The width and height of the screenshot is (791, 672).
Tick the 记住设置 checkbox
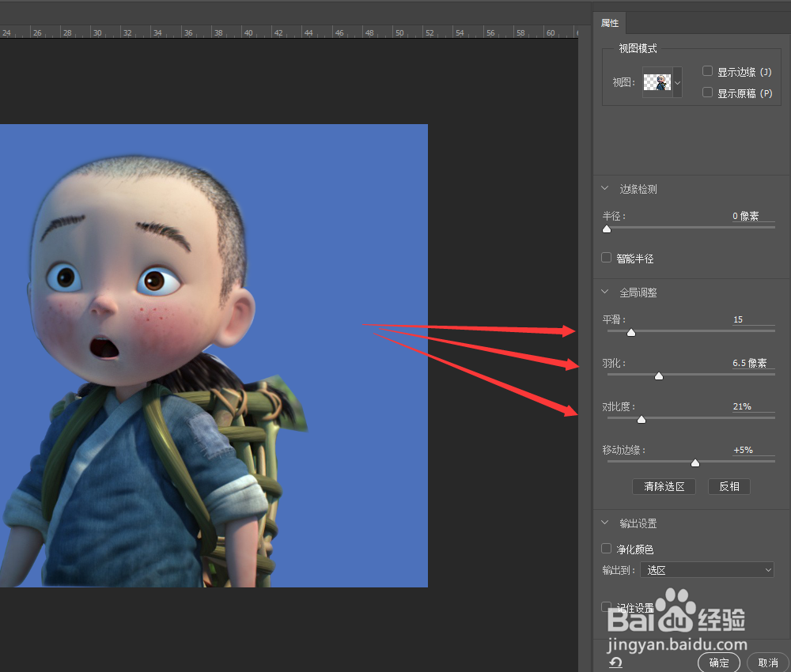click(x=607, y=606)
